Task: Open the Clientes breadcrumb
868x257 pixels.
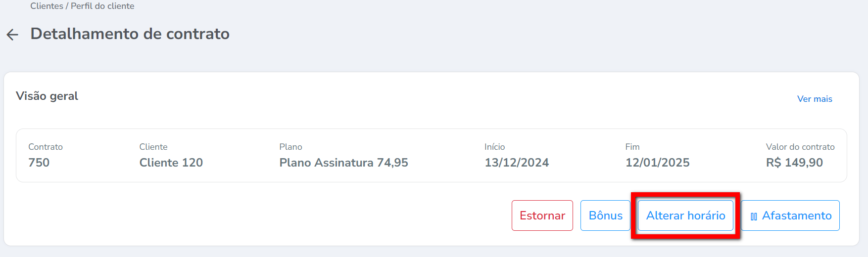Action: coord(47,6)
